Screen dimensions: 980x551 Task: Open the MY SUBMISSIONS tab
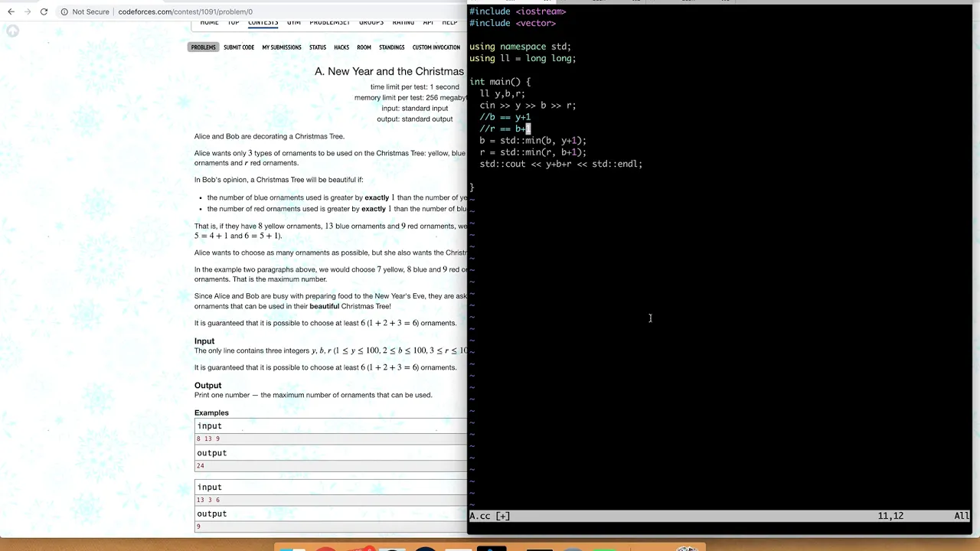click(x=282, y=47)
